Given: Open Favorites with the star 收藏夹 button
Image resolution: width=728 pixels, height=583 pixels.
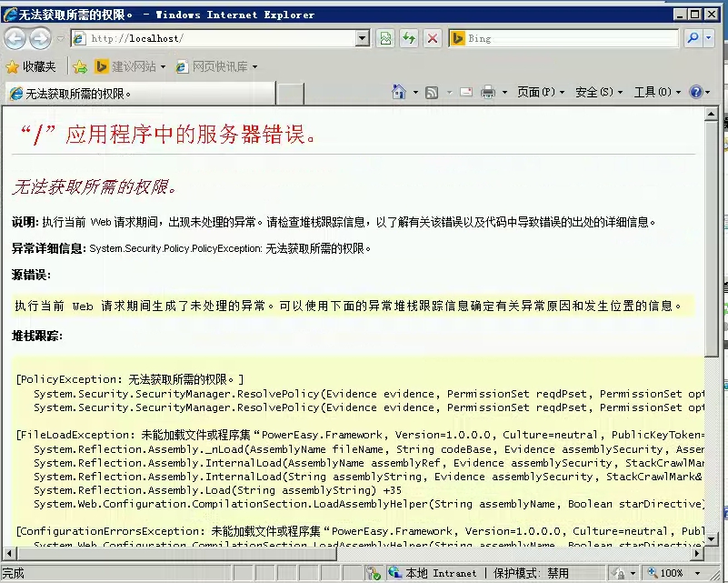Looking at the screenshot, I should pos(31,66).
